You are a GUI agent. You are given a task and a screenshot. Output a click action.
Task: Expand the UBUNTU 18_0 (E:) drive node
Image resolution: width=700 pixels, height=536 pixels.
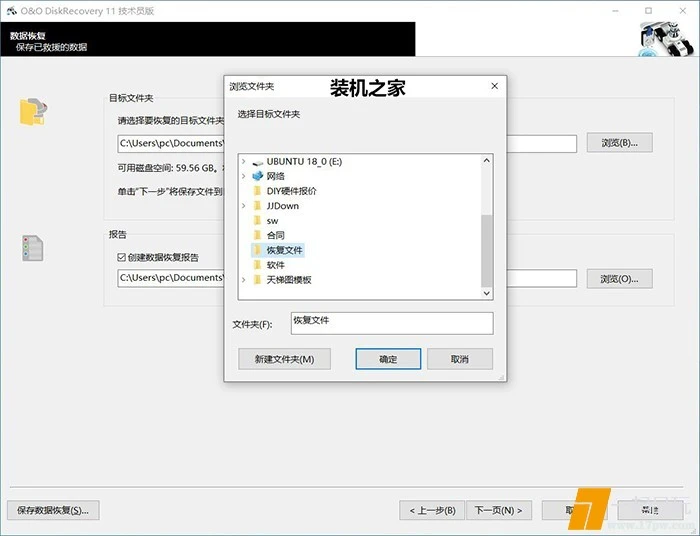coord(244,161)
